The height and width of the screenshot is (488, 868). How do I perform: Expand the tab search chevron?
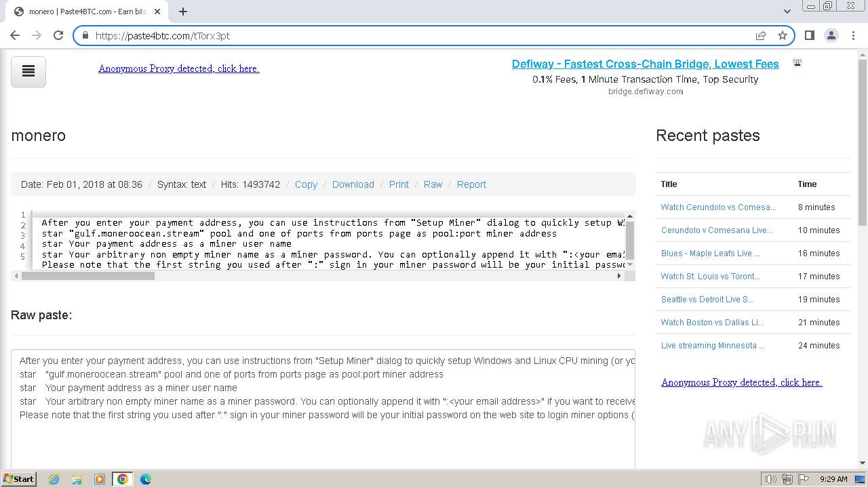(x=787, y=12)
